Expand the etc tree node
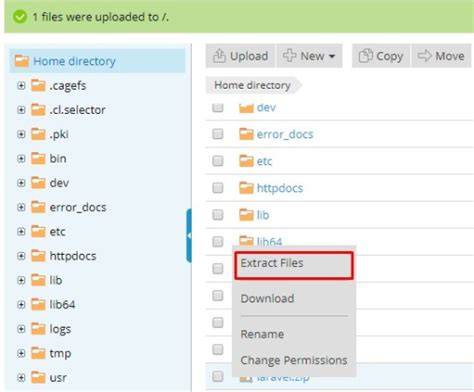The width and height of the screenshot is (474, 392). pyautogui.click(x=21, y=232)
